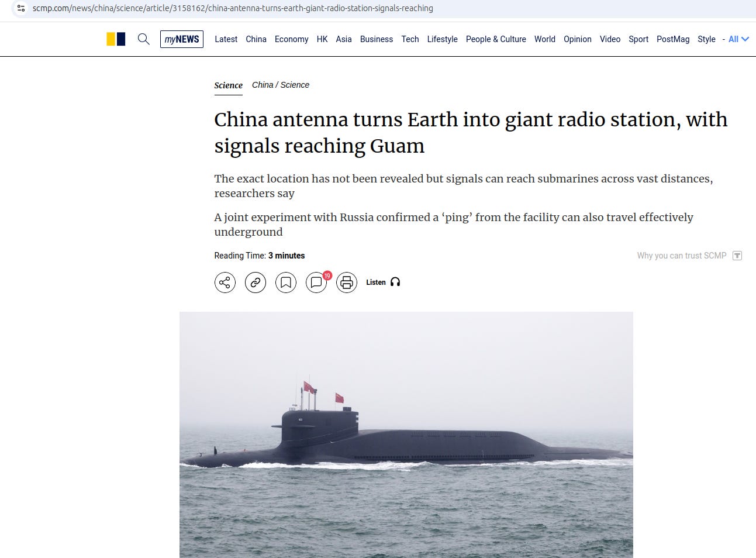756x558 pixels.
Task: Click the share article icon
Action: click(x=225, y=283)
